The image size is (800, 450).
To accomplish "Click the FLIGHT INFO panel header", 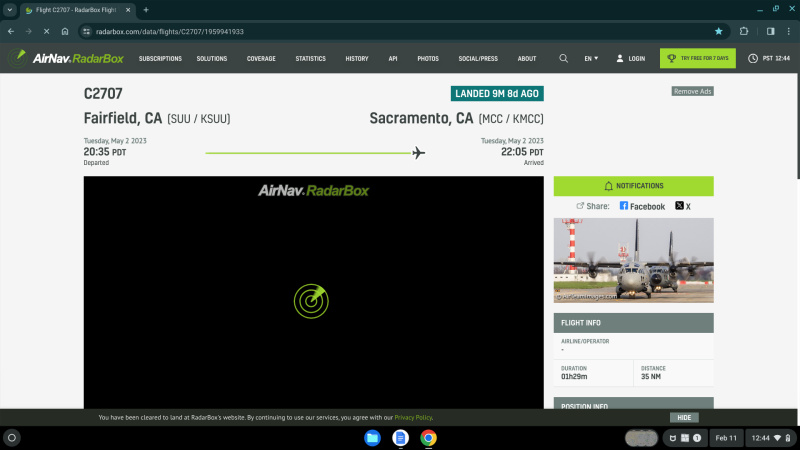I will pyautogui.click(x=634, y=323).
